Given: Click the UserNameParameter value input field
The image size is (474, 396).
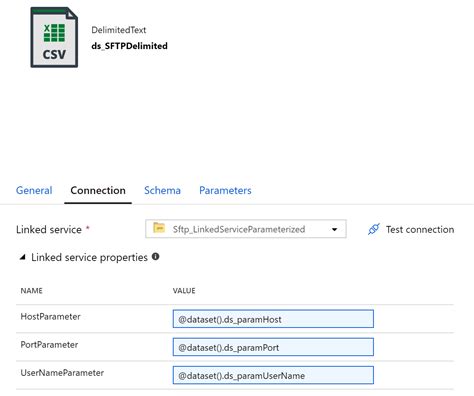Looking at the screenshot, I should point(273,375).
